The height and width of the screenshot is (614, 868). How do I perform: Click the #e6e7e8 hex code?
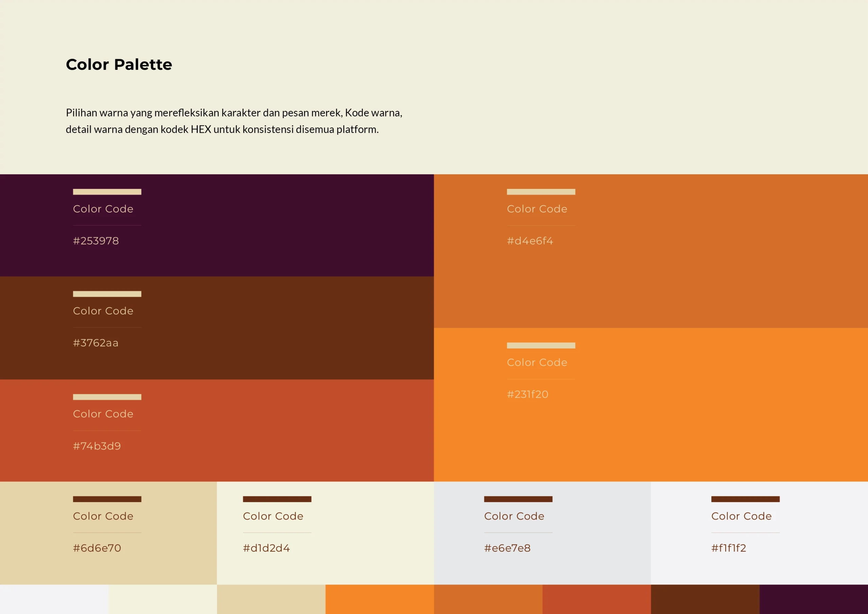tap(507, 548)
